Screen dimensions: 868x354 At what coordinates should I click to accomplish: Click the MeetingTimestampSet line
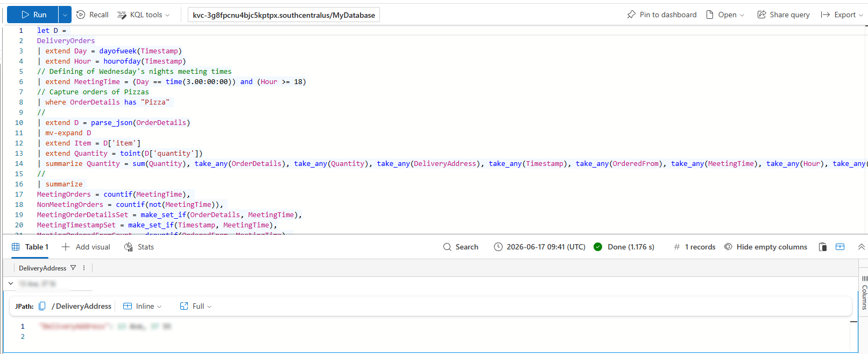157,225
